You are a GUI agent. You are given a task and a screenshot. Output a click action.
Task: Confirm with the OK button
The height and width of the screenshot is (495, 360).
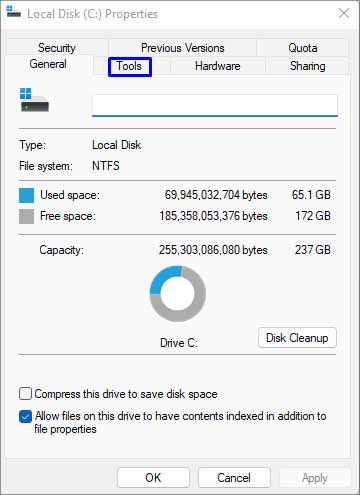pyautogui.click(x=153, y=478)
